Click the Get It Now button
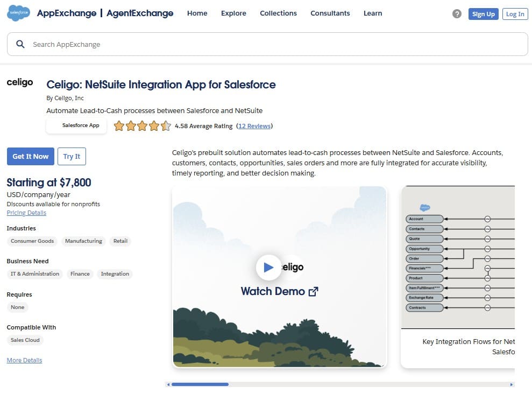Image resolution: width=532 pixels, height=393 pixels. pyautogui.click(x=30, y=156)
